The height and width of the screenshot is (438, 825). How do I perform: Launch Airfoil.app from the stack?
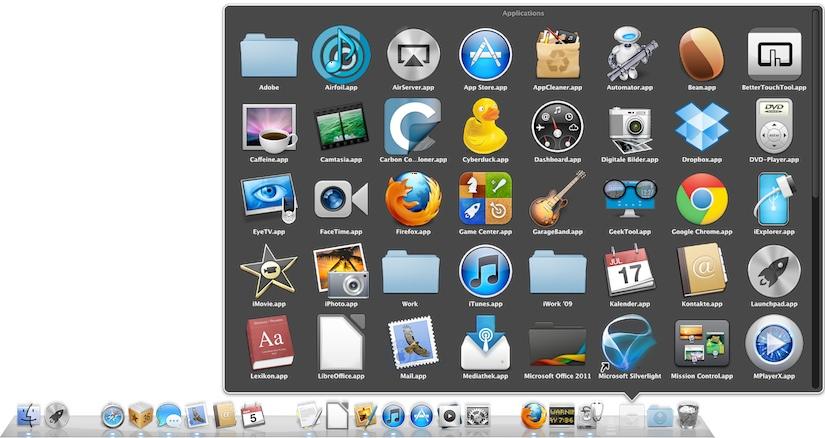(341, 55)
